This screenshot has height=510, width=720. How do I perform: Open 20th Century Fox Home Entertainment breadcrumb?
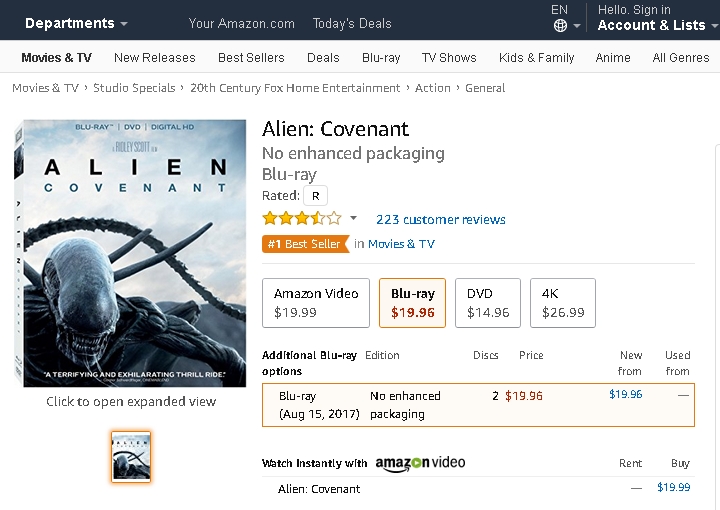click(x=295, y=88)
